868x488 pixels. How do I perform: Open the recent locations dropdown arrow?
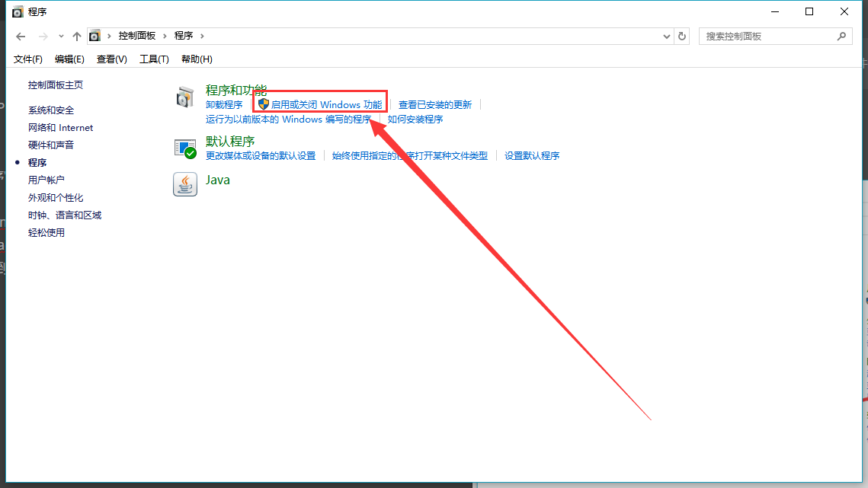click(x=61, y=36)
